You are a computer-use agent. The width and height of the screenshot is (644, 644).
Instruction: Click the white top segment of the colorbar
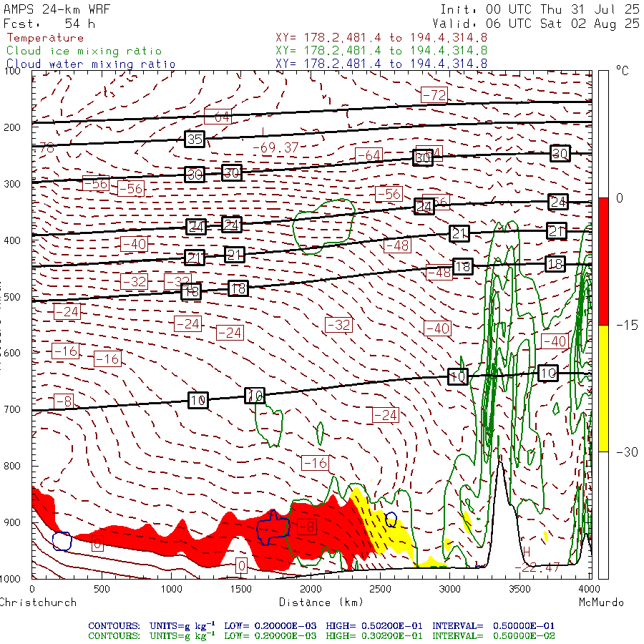(603, 135)
